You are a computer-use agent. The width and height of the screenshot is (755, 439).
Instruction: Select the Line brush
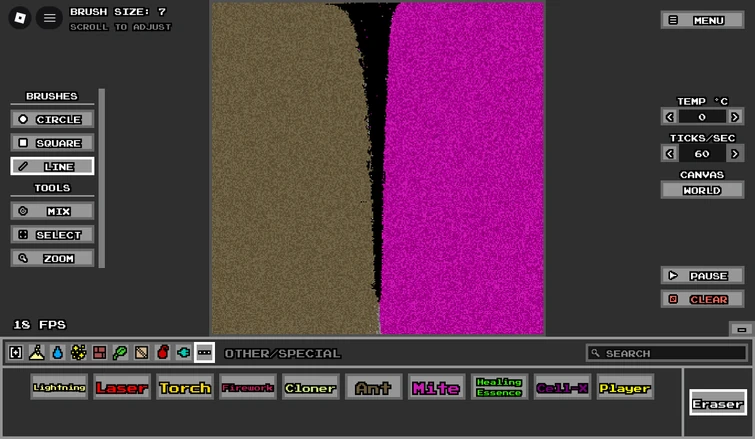click(52, 166)
